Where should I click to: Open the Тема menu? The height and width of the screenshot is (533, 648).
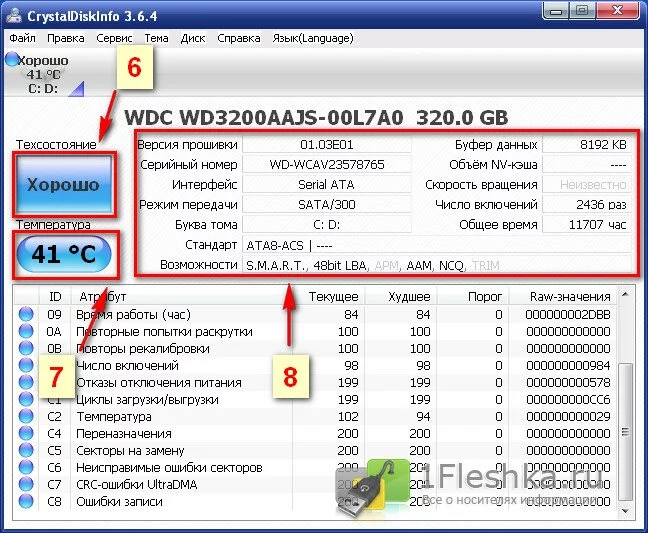(x=156, y=38)
